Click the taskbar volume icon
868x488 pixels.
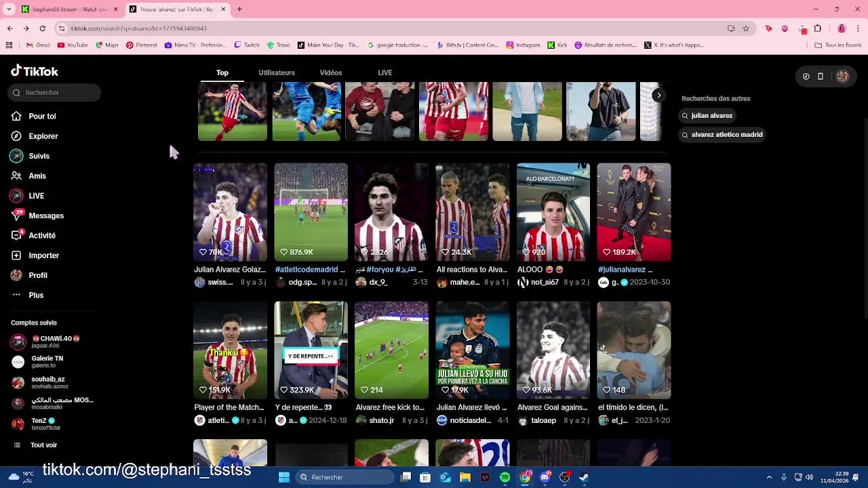810,477
